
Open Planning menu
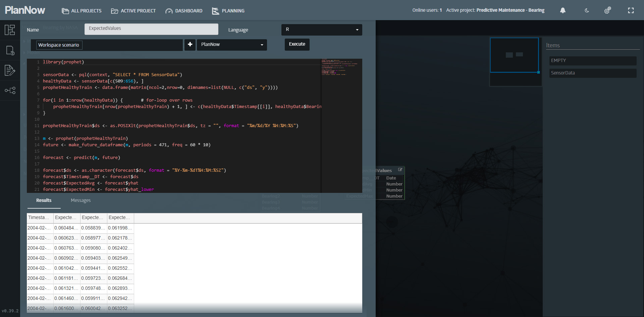click(x=228, y=11)
